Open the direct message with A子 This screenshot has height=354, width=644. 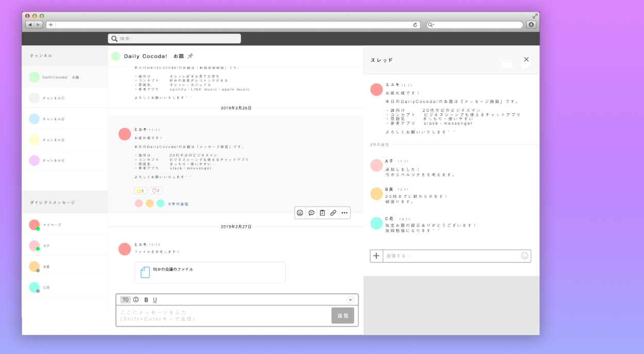coord(46,246)
